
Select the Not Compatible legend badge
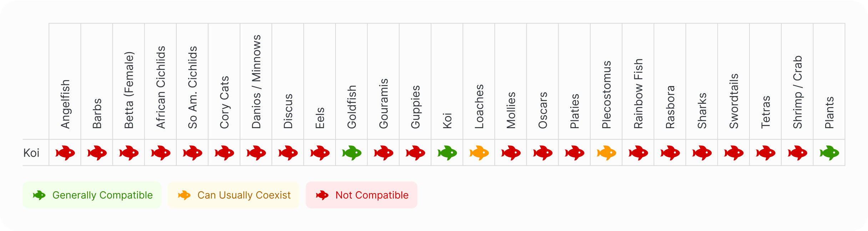point(362,195)
